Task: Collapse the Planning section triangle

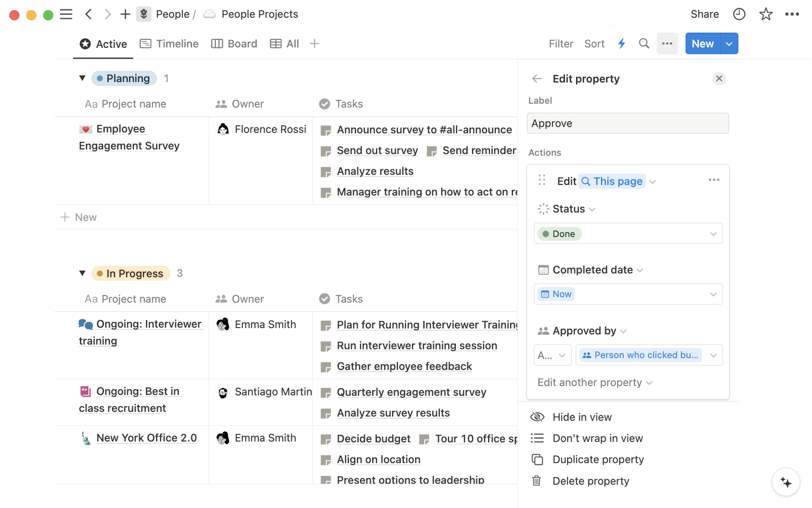Action: click(83, 78)
